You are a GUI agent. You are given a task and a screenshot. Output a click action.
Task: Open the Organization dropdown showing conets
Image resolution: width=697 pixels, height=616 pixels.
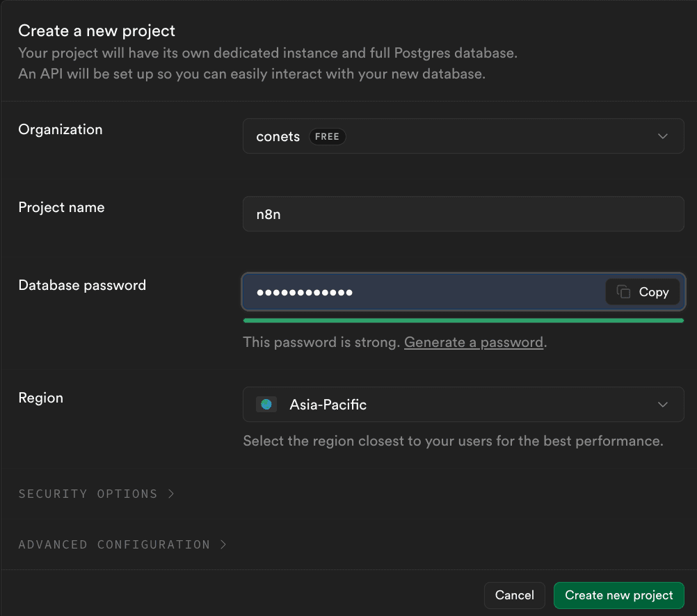tap(463, 136)
